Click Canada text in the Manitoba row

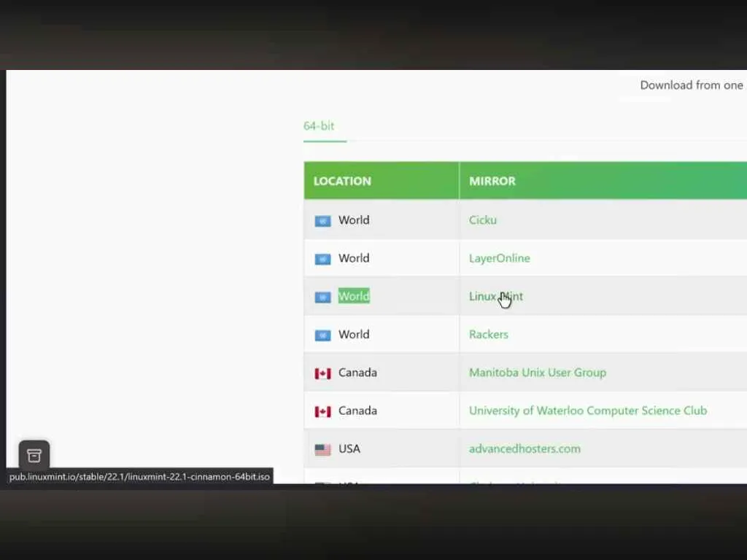coord(357,373)
